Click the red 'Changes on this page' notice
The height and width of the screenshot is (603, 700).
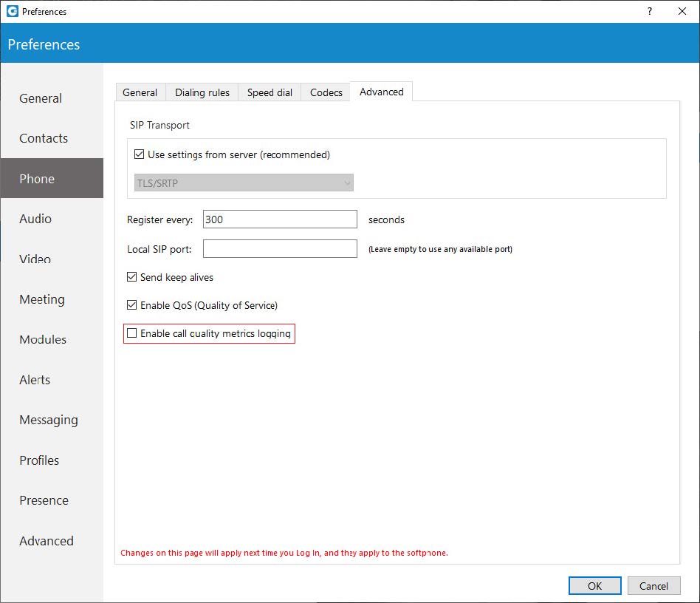pos(284,553)
